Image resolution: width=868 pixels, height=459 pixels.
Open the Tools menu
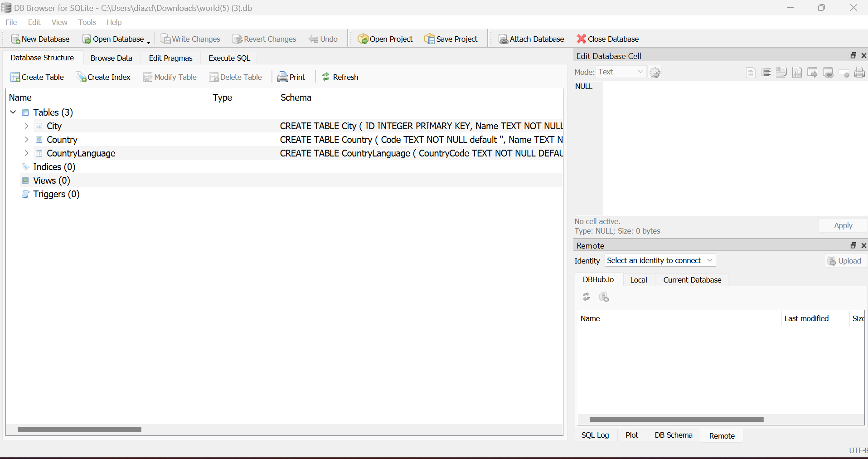pos(86,22)
